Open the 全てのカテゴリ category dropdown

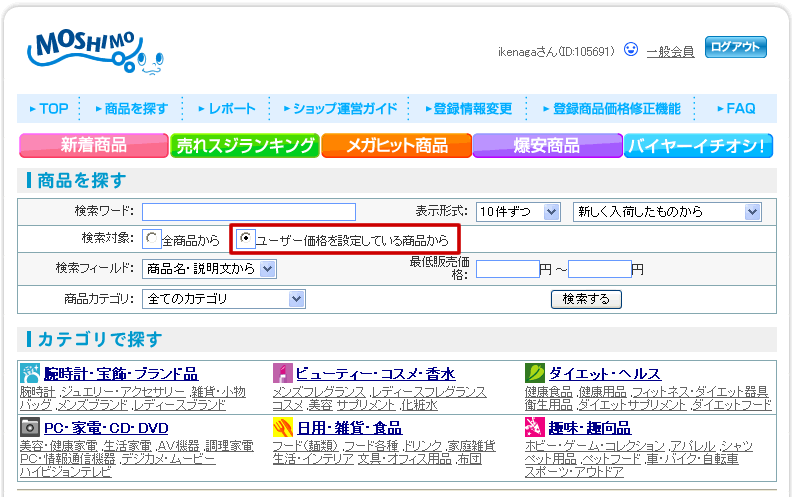coord(224,299)
